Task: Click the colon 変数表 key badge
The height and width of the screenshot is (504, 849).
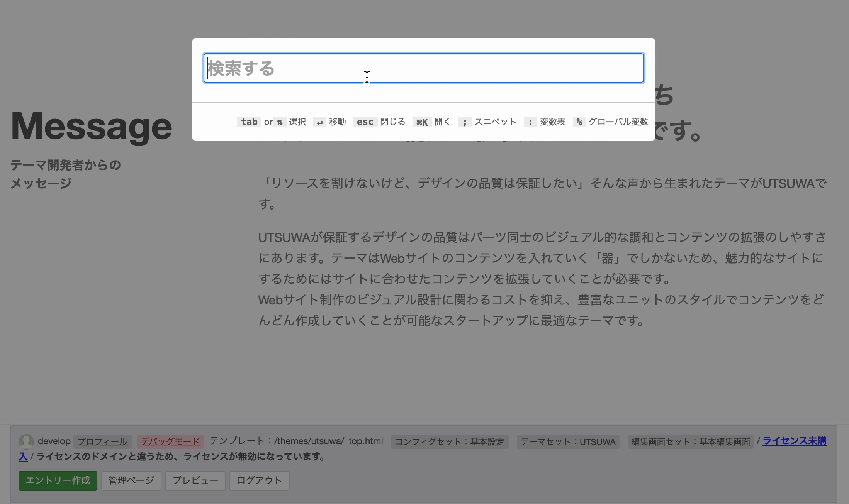Action: (x=530, y=122)
